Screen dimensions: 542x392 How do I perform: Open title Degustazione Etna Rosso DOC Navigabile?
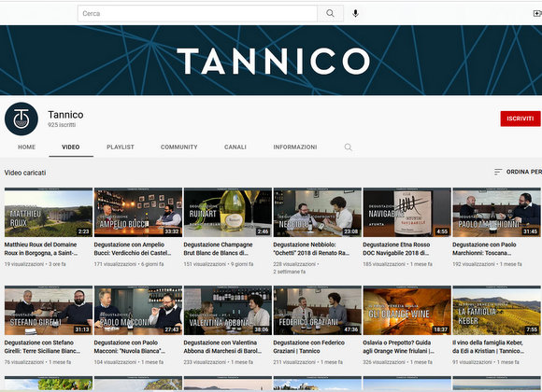click(396, 248)
